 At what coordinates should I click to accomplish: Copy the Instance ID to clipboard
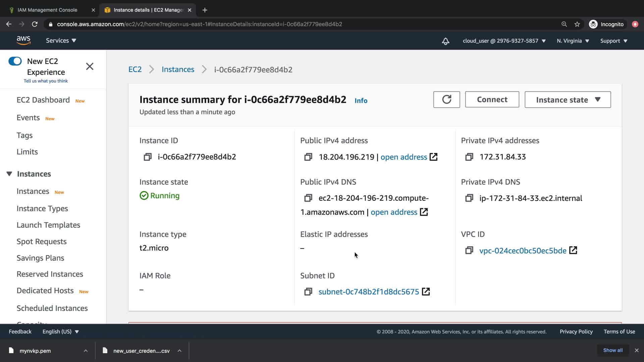[148, 157]
